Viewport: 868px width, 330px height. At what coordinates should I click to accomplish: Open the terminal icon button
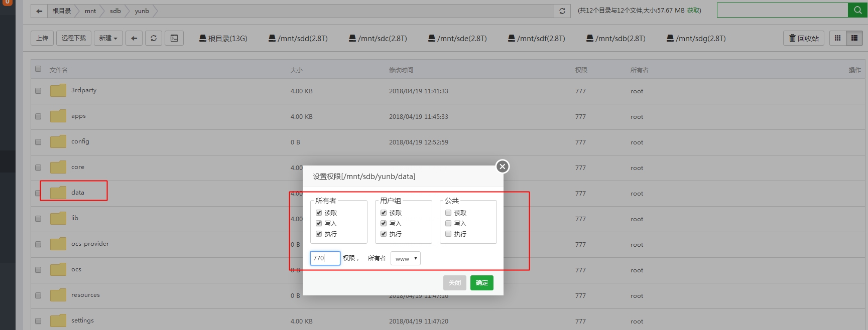click(x=174, y=38)
